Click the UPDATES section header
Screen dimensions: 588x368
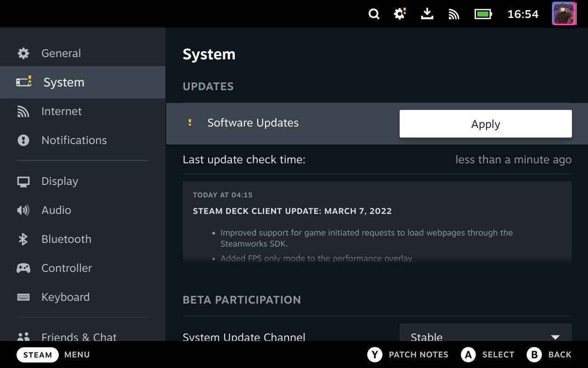click(x=208, y=86)
